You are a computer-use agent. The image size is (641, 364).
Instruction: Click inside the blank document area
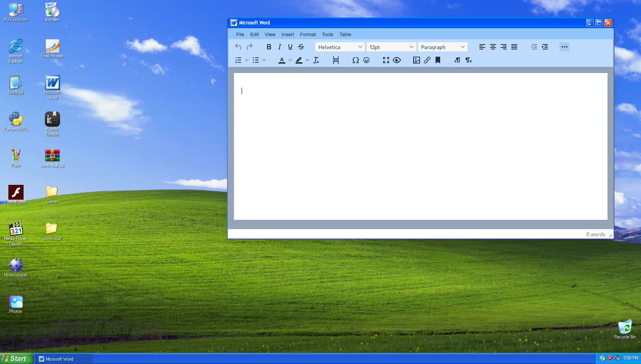tap(420, 146)
